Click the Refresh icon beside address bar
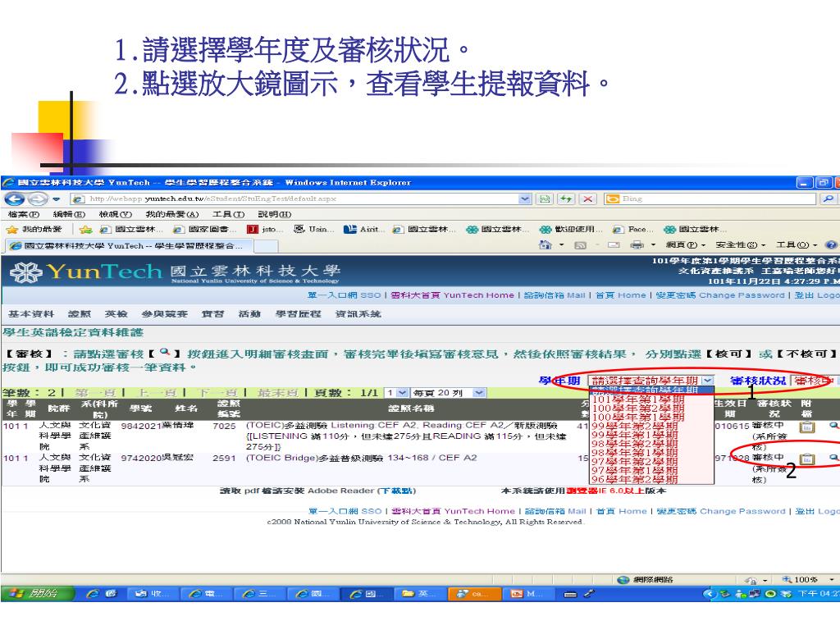 (x=566, y=199)
